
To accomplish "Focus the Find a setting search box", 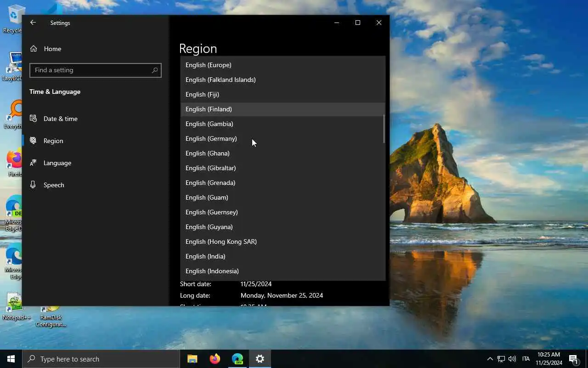I will tap(96, 70).
